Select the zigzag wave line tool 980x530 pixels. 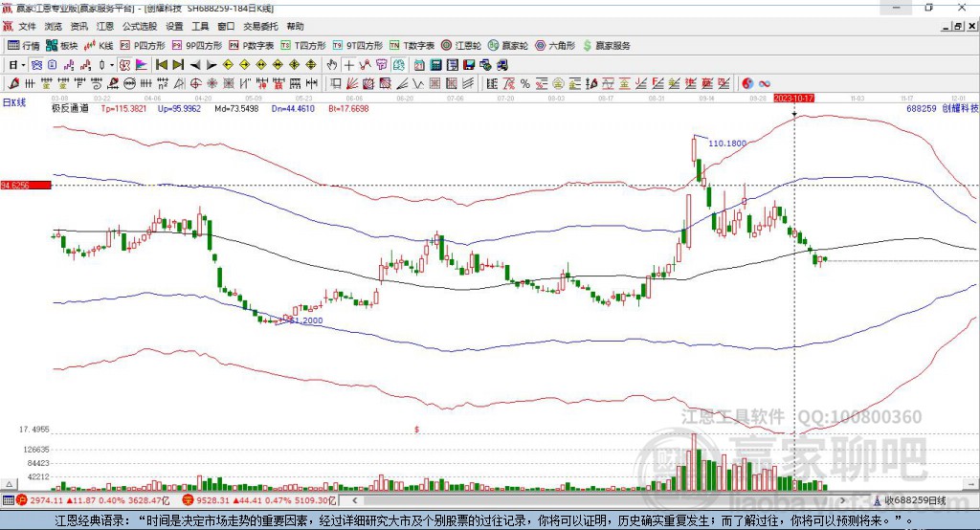417,83
